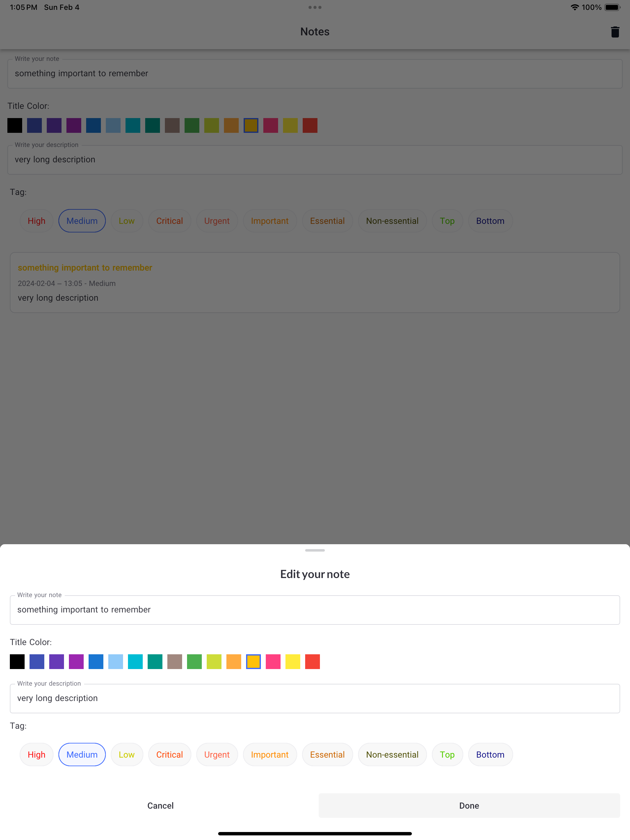Tap the battery status icon
The image size is (630, 840).
[x=612, y=7]
